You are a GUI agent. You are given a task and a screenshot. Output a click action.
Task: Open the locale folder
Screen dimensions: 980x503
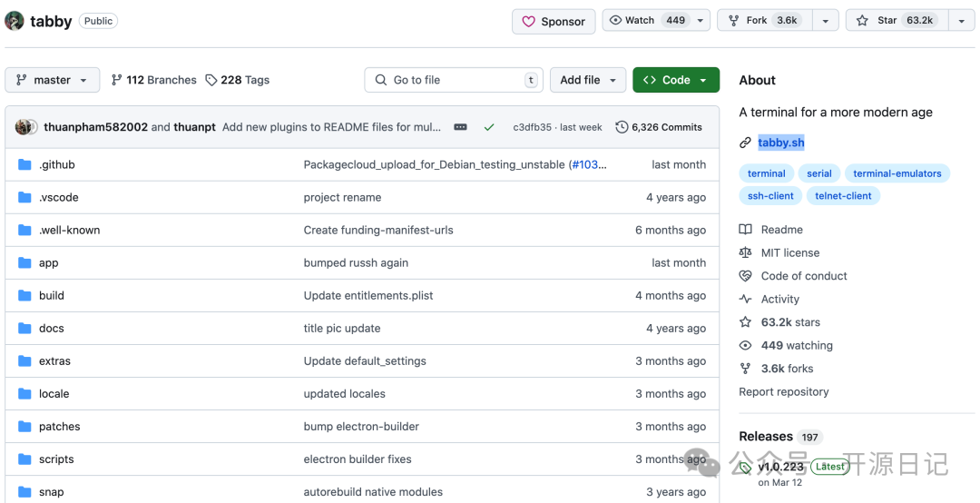(54, 393)
